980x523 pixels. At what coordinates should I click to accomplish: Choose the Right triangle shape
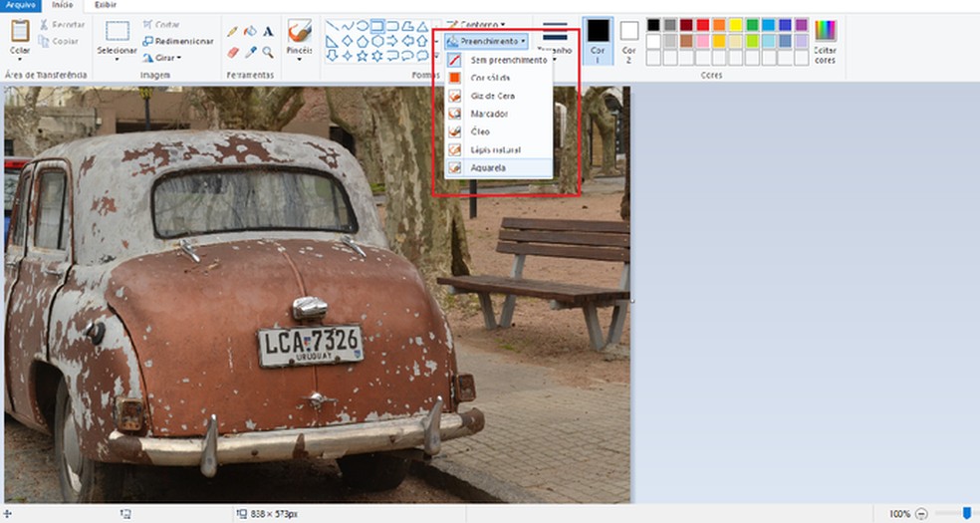(x=332, y=41)
